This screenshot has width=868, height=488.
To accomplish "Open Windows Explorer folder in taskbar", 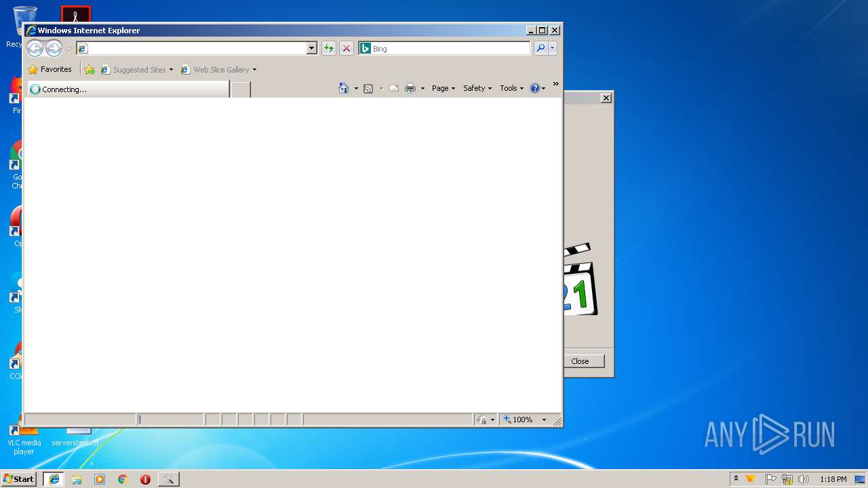I will click(77, 479).
